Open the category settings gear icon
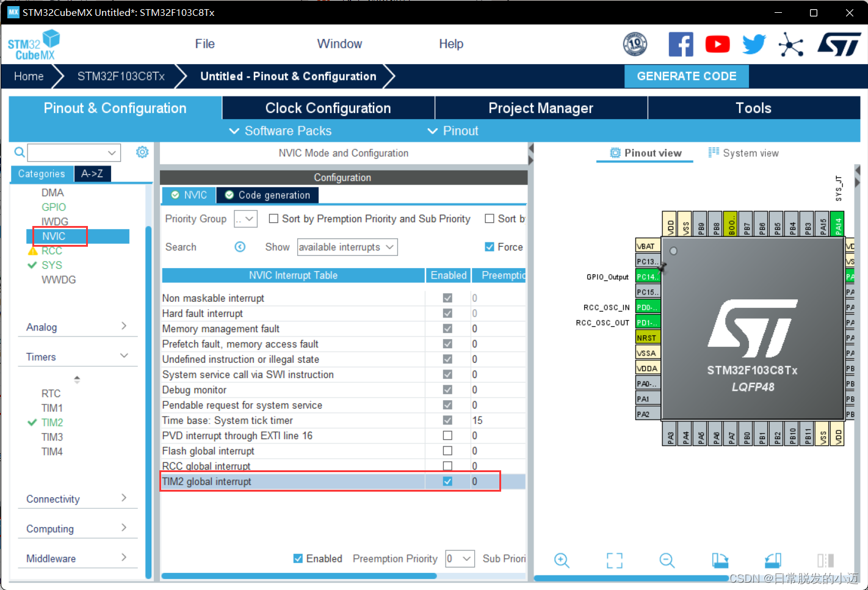This screenshot has width=868, height=590. coord(142,152)
